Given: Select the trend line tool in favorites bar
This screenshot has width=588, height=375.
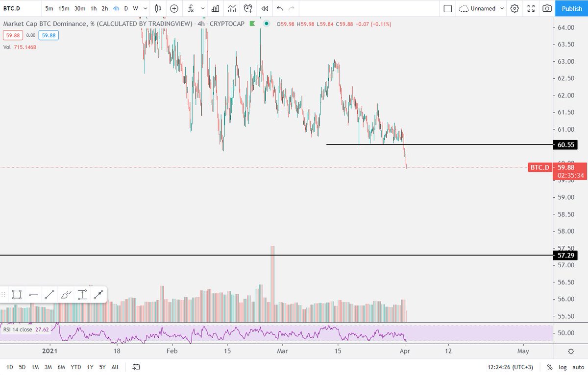Looking at the screenshot, I should pos(49,294).
